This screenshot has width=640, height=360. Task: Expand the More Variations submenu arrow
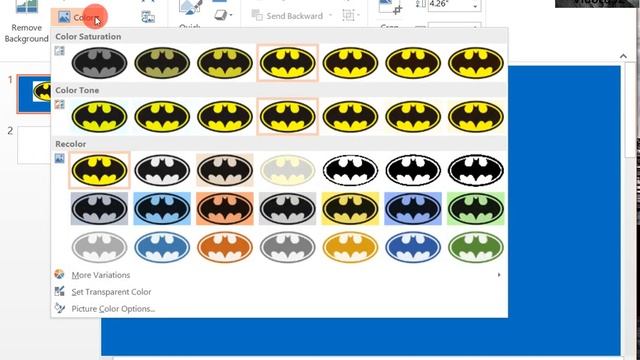(499, 275)
